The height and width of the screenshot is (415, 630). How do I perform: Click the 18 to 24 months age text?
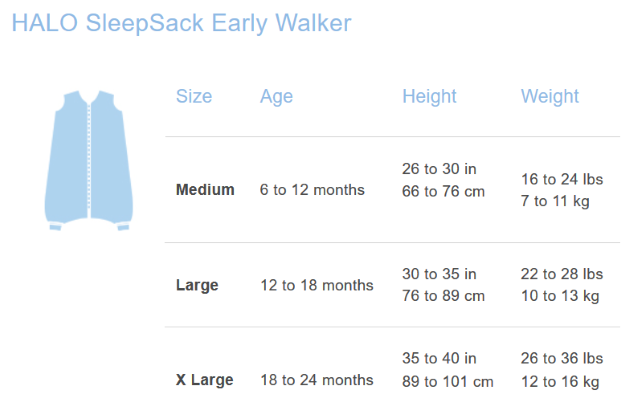(x=317, y=380)
